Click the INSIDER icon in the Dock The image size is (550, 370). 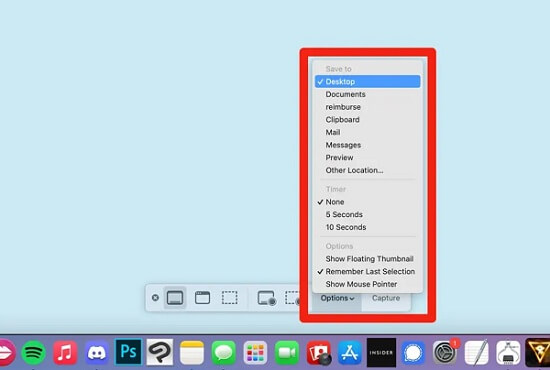[x=381, y=352]
